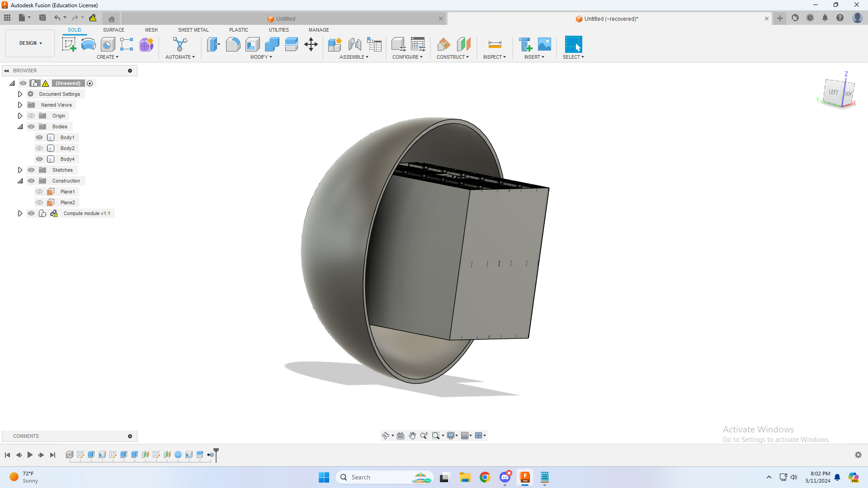The width and height of the screenshot is (868, 488).
Task: Click the Undo button in top toolbar
Action: (57, 18)
